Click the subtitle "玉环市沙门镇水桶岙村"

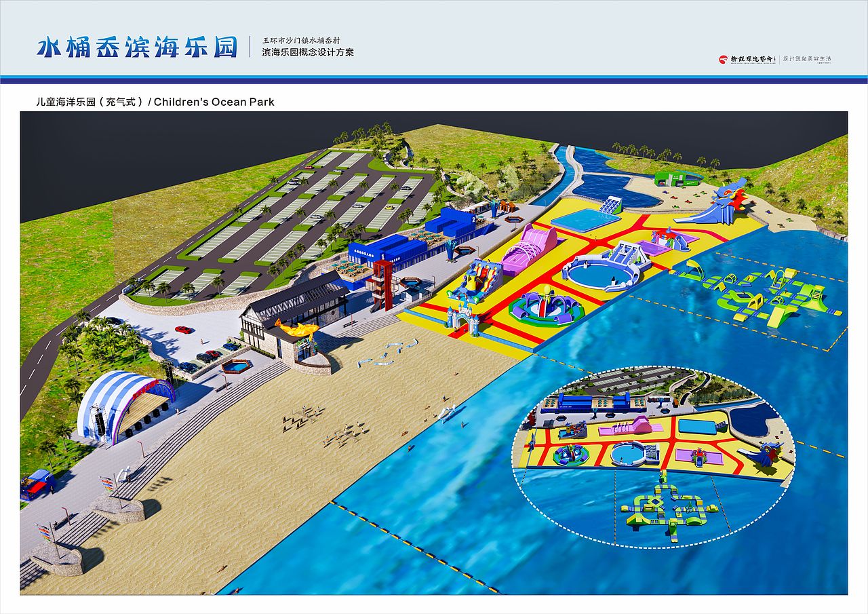pyautogui.click(x=302, y=40)
